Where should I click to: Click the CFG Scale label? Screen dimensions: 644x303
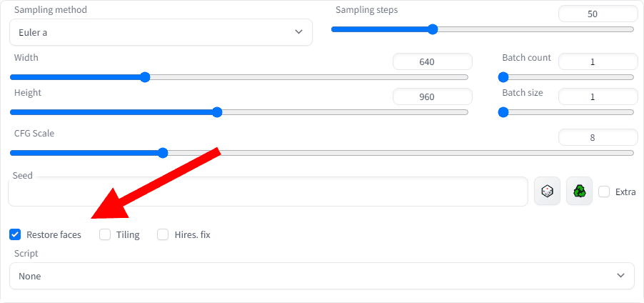point(34,133)
